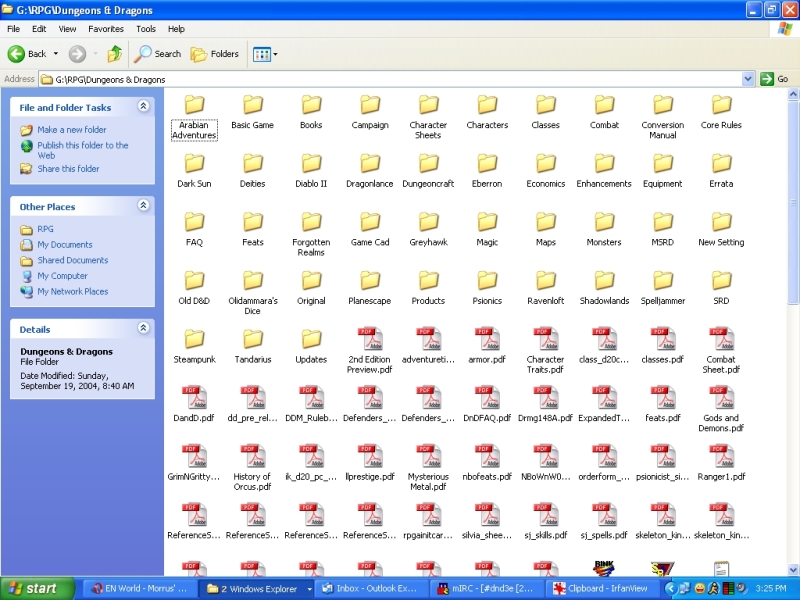
Task: Switch to mIRC in the taskbar
Action: coord(487,589)
